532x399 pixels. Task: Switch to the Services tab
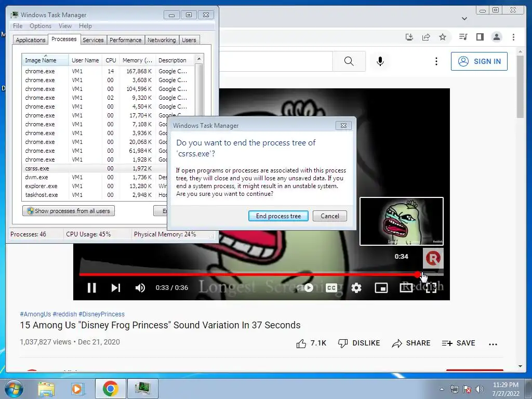click(x=93, y=40)
